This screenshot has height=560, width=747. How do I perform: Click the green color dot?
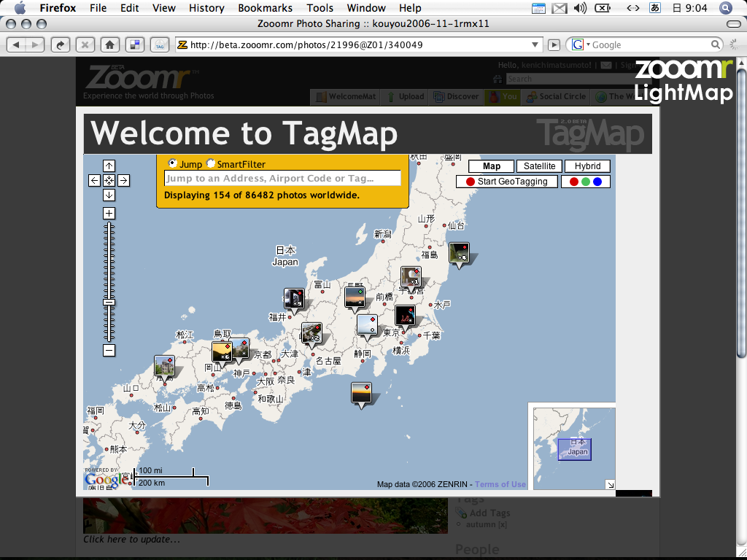pyautogui.click(x=586, y=182)
